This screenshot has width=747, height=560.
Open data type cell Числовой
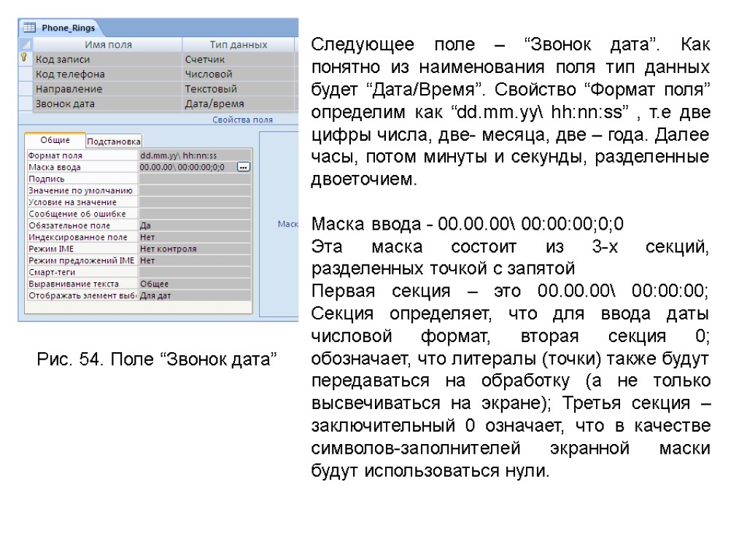click(239, 74)
